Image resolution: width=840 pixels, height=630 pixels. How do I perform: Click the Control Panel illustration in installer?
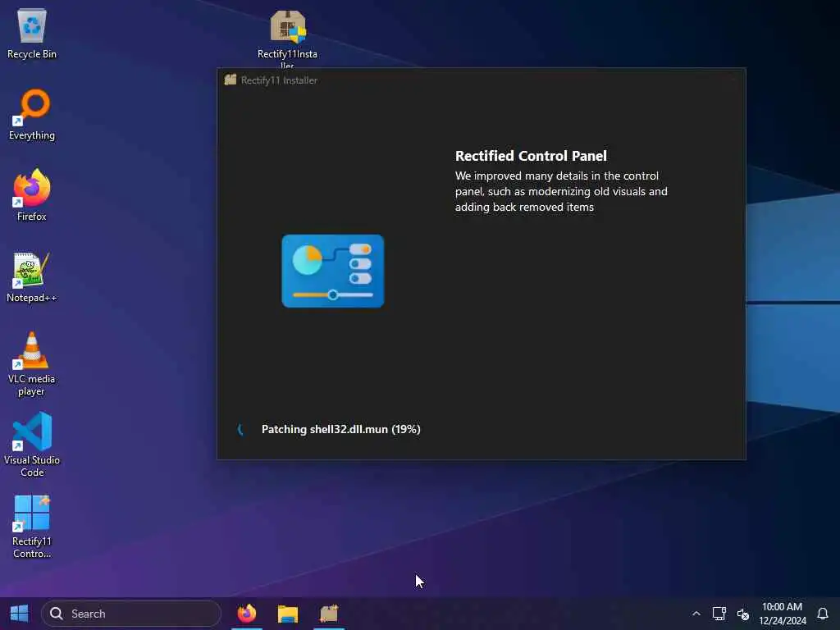click(x=333, y=271)
